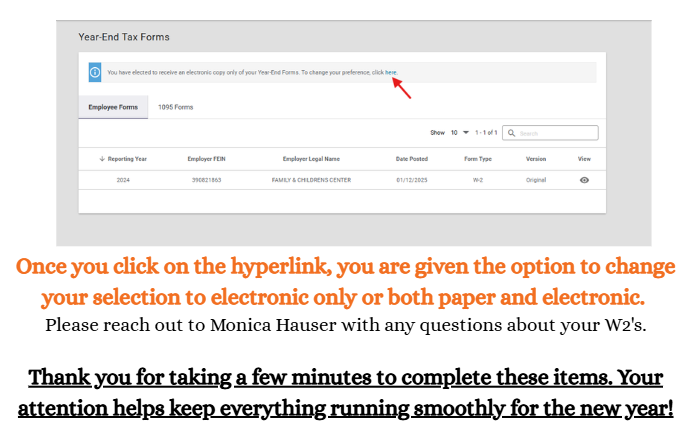Image resolution: width=691 pixels, height=438 pixels.
Task: Click the Version column header
Action: coord(536,158)
